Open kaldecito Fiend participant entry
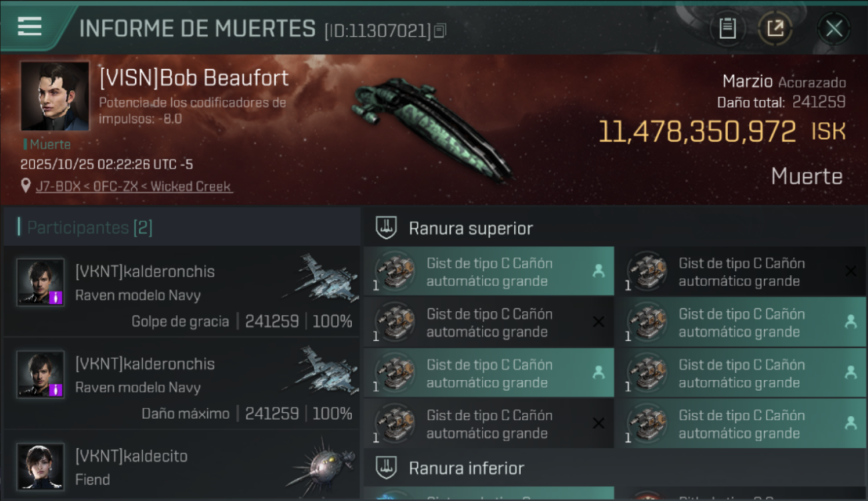This screenshot has width=868, height=501. 182,466
